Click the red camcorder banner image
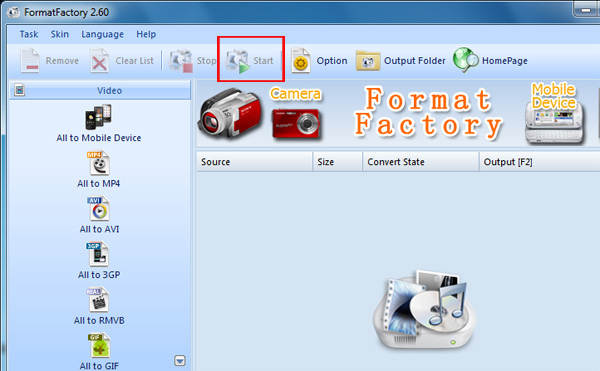This screenshot has width=600, height=371. coord(230,113)
